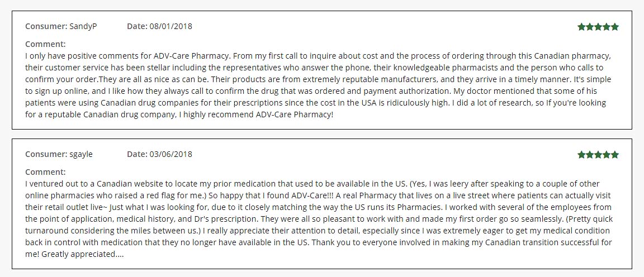Click the consumer name SandyP

tap(83, 26)
